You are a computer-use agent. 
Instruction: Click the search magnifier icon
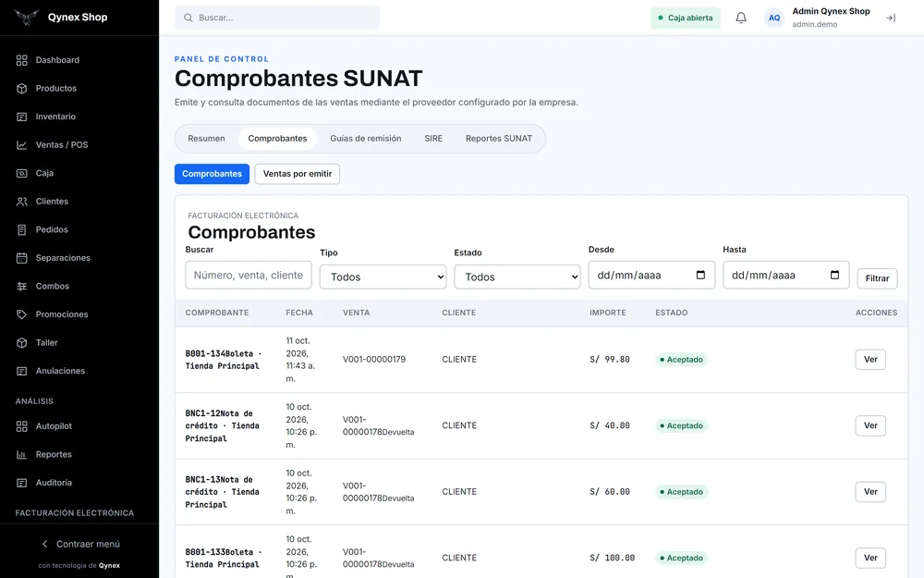[x=188, y=18]
